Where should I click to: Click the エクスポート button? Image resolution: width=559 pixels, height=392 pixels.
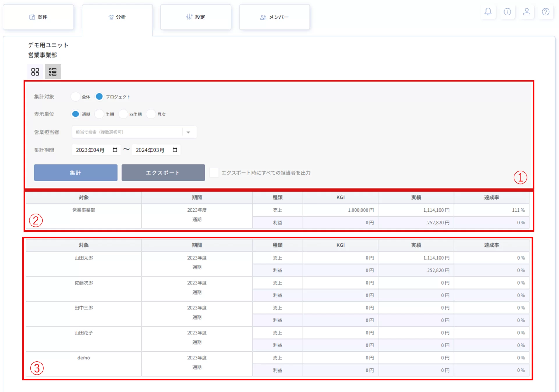[x=163, y=173]
